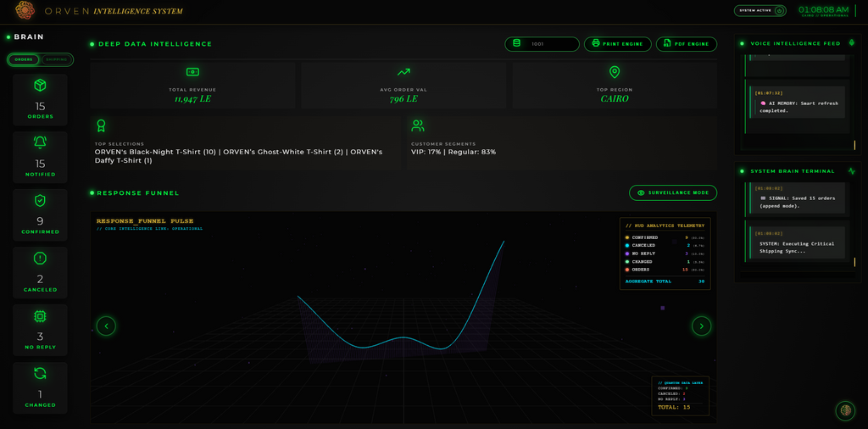Click the RESPONSE FUNNEL section heading

[x=138, y=192]
